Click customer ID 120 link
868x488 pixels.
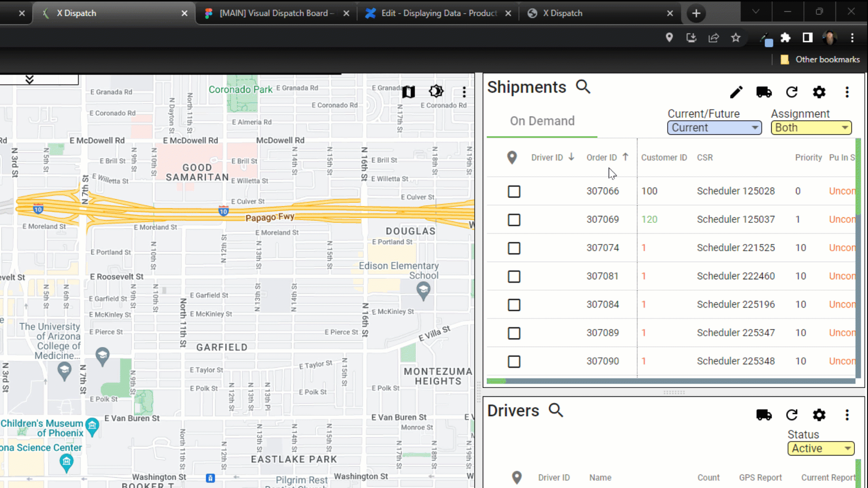[x=649, y=220]
